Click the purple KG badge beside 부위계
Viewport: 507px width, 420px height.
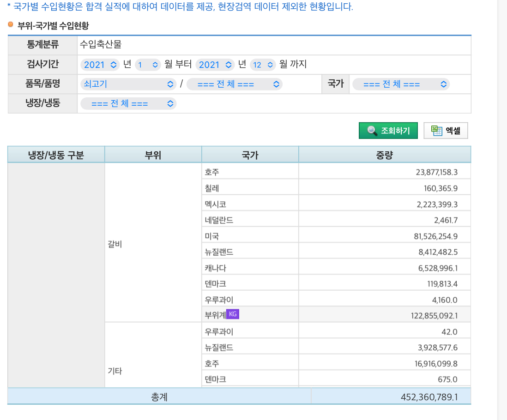pos(233,314)
